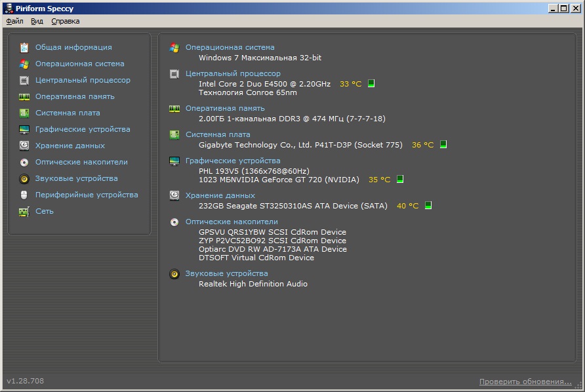The height and width of the screenshot is (392, 585).
Task: Click the Технология Conroe 65nm line
Action: point(248,92)
